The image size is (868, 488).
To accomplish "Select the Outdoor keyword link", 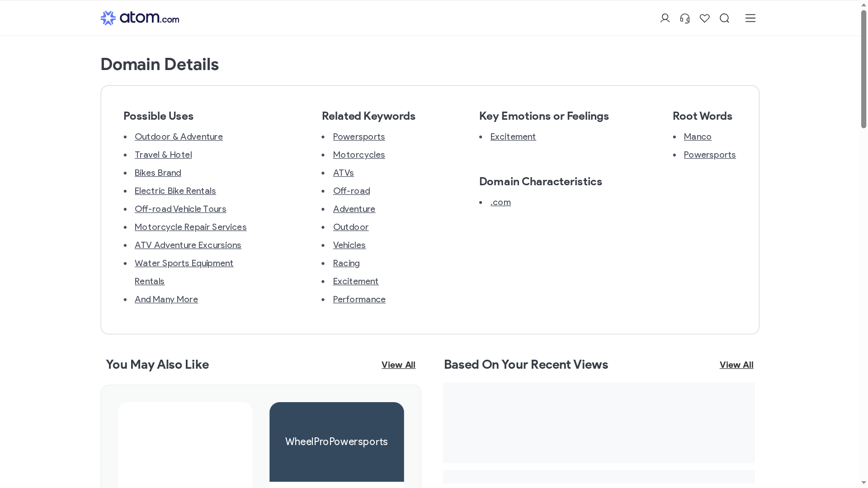I will pyautogui.click(x=351, y=227).
